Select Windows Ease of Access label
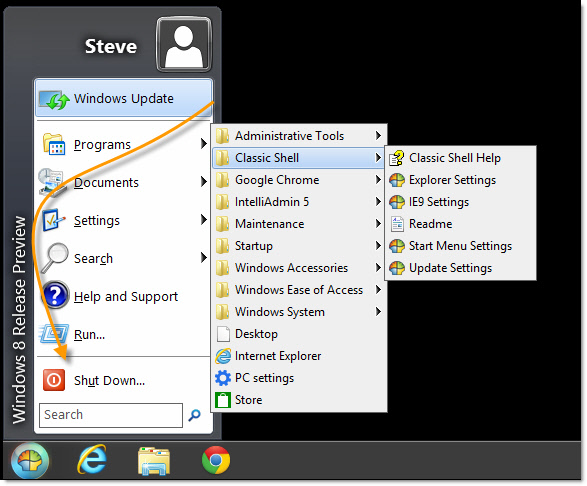 (299, 290)
